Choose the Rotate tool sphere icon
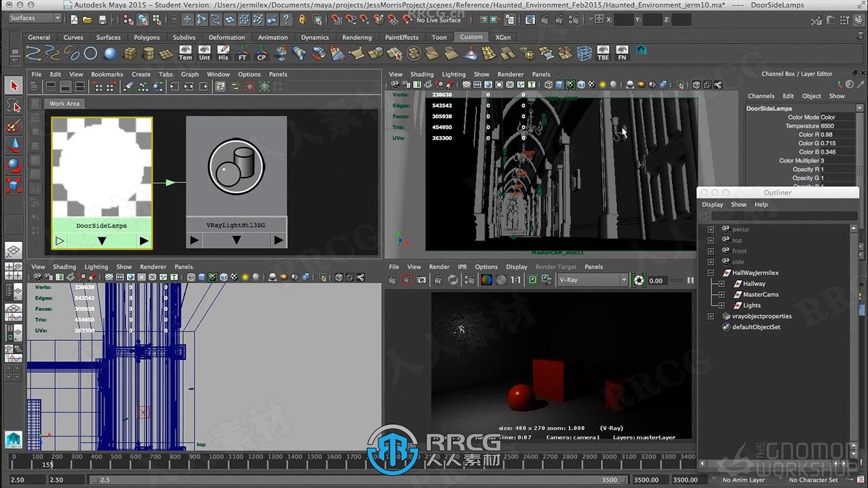This screenshot has width=868, height=488. click(x=14, y=165)
